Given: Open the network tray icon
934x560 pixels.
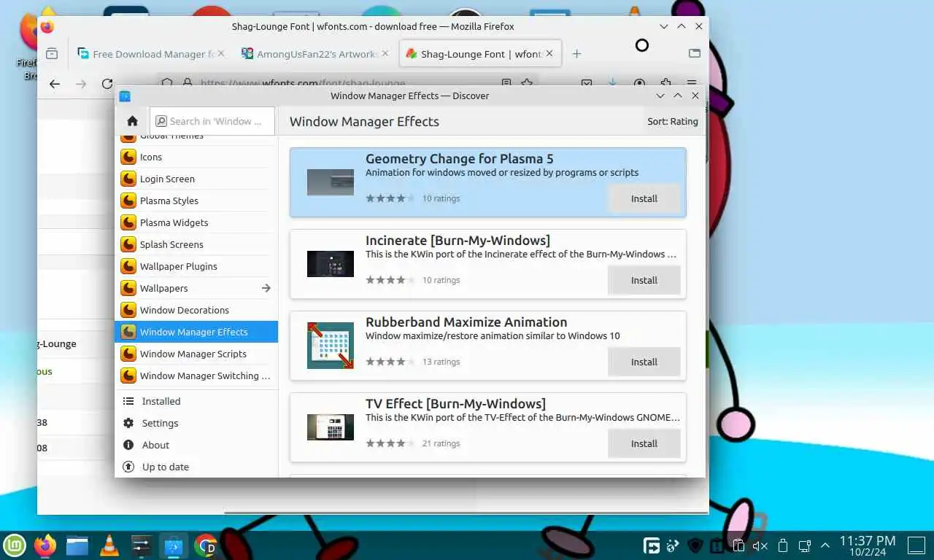Looking at the screenshot, I should click(805, 545).
